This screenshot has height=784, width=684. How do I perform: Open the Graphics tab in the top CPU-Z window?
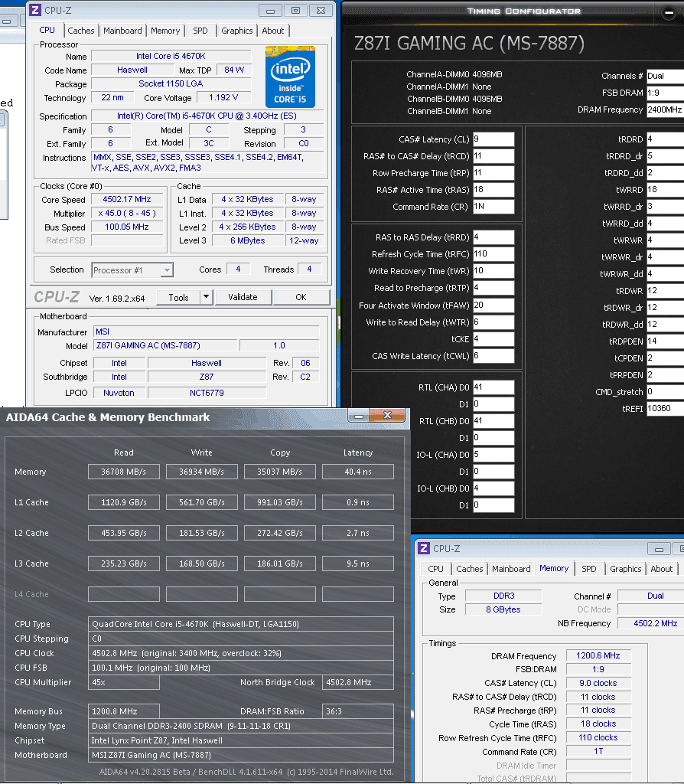pyautogui.click(x=237, y=31)
